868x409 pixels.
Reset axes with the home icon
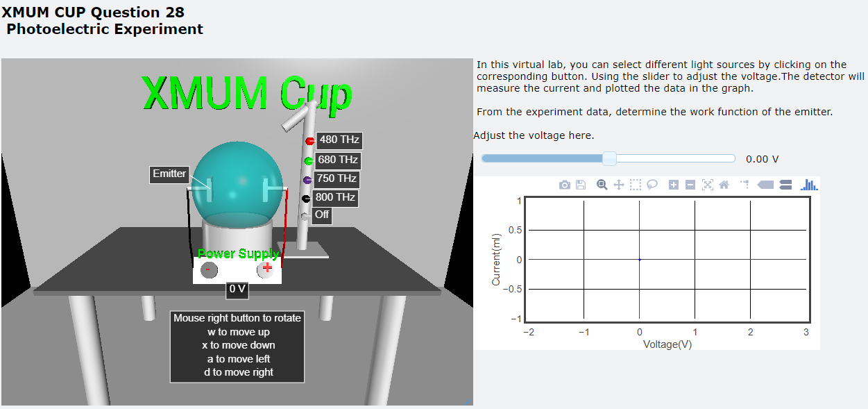pyautogui.click(x=724, y=185)
